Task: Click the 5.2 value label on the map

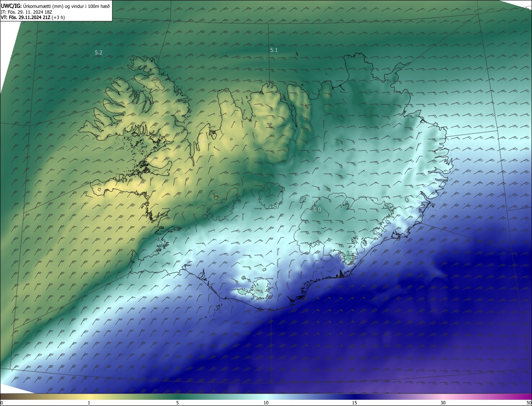Action: click(x=99, y=53)
